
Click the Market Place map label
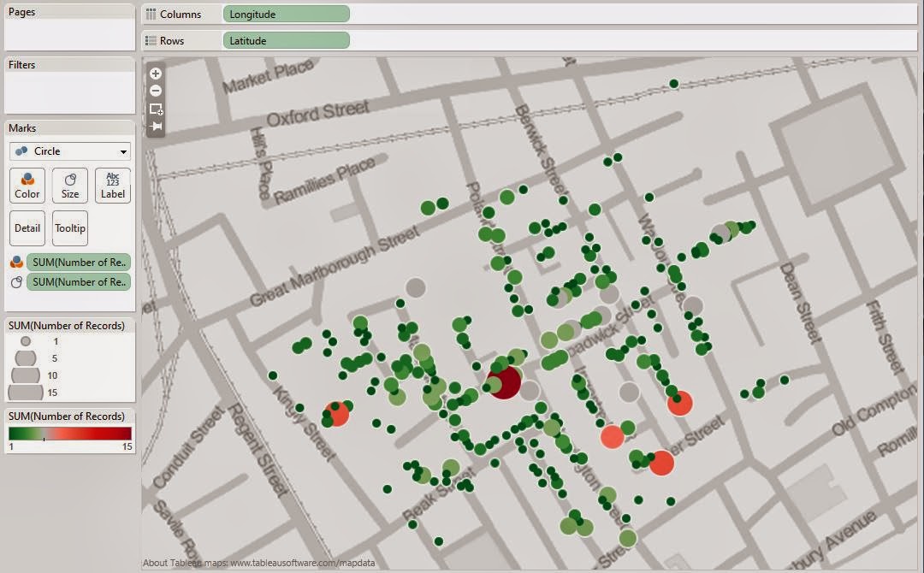268,77
